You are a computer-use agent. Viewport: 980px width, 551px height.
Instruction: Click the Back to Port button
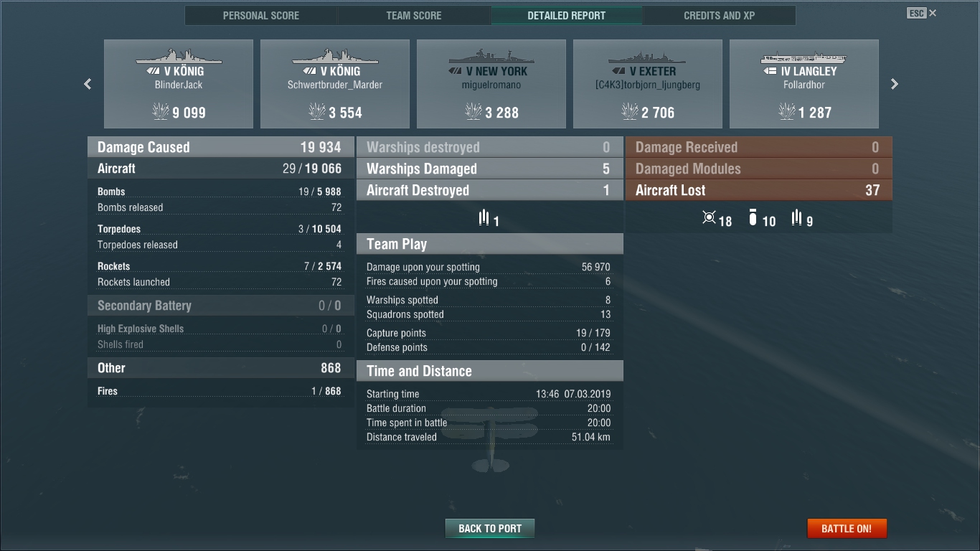tap(490, 529)
